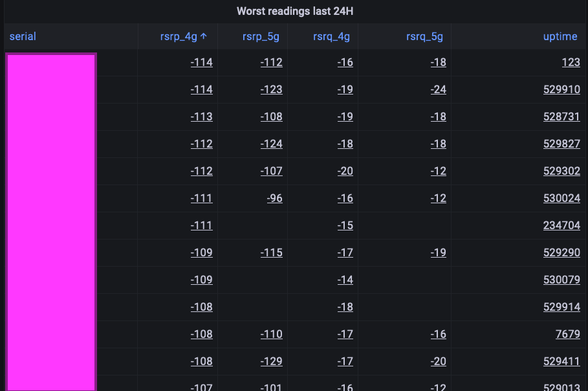Open the Worst readings last 24H panel title
Viewport: 588px width, 391px height.
click(295, 11)
